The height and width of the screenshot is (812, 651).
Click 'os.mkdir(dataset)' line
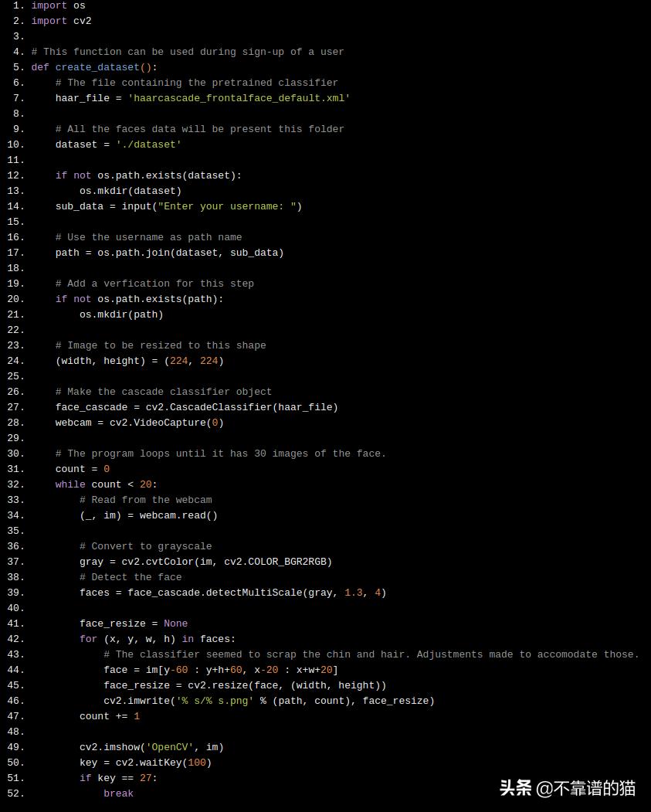click(131, 191)
